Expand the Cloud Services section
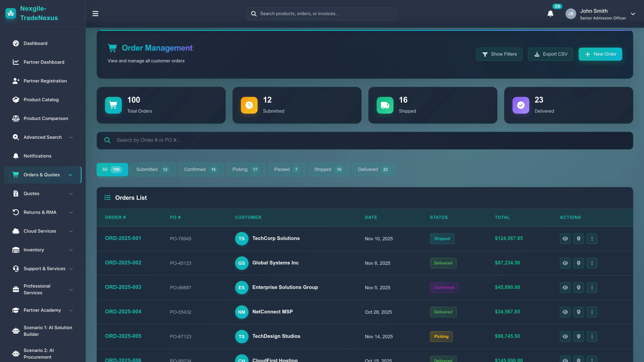 (x=40, y=231)
